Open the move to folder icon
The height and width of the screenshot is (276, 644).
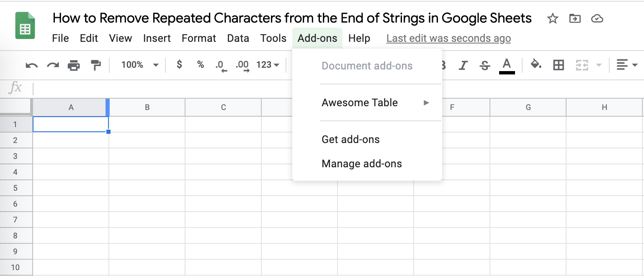point(575,18)
